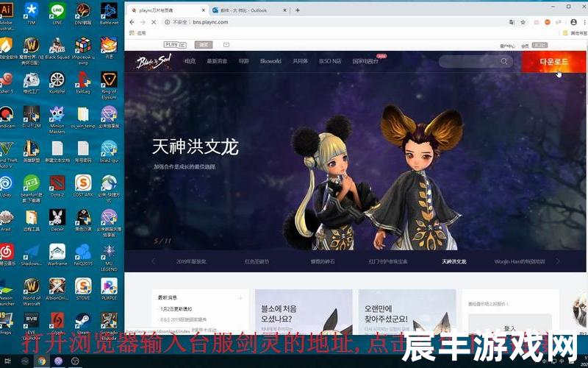The height and width of the screenshot is (368, 588).
Task: Open the Dota 2 desktop shortcut
Action: coord(57,186)
